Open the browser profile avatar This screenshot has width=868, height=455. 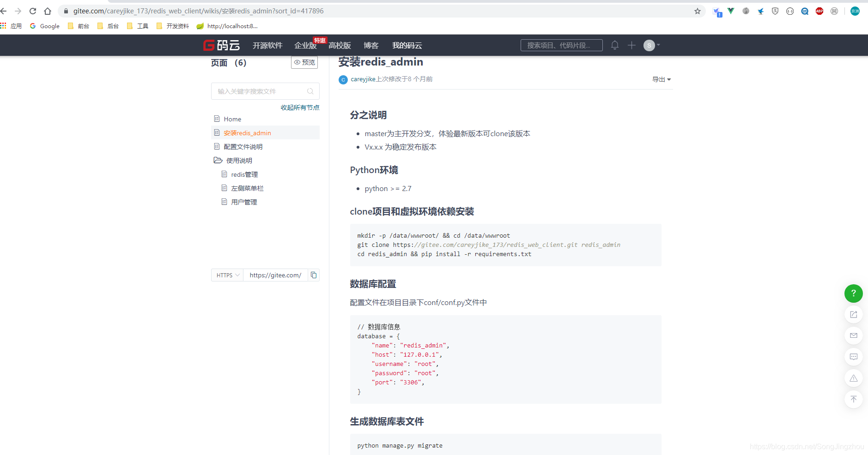[855, 11]
